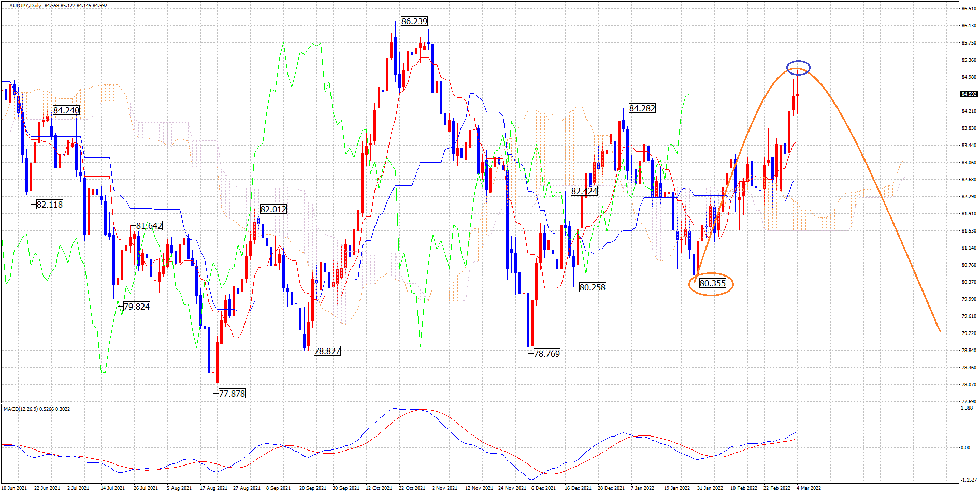Click the 22 Oct 2021 date label
This screenshot has width=980, height=494.
coord(412,488)
